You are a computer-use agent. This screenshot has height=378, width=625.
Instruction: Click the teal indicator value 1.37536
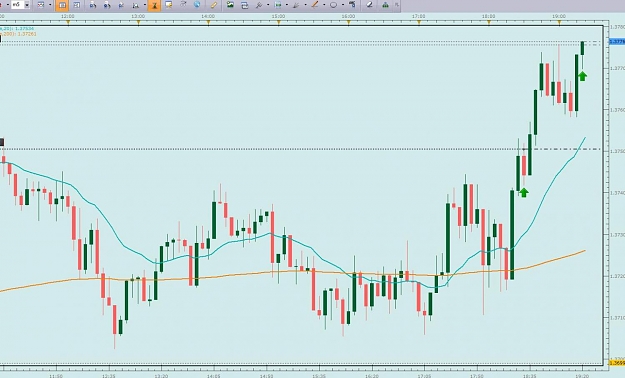(x=25, y=29)
